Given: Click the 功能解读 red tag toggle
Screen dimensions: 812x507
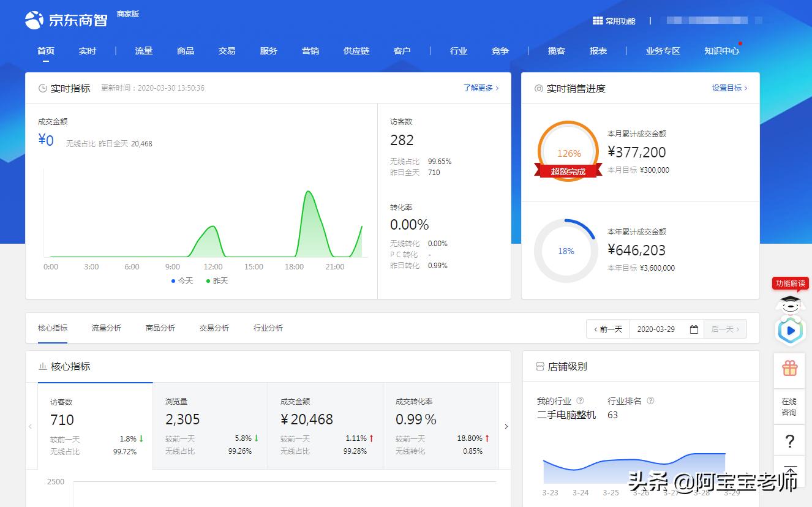Looking at the screenshot, I should pos(789,283).
